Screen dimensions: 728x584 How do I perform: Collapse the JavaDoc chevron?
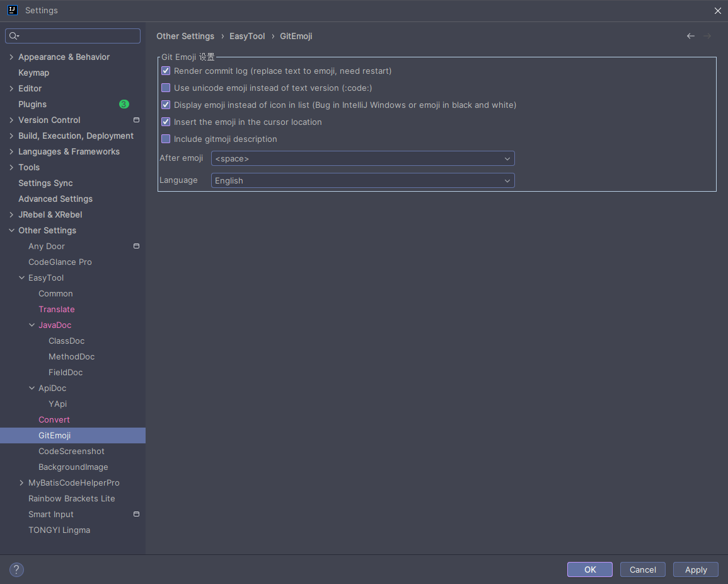[32, 325]
